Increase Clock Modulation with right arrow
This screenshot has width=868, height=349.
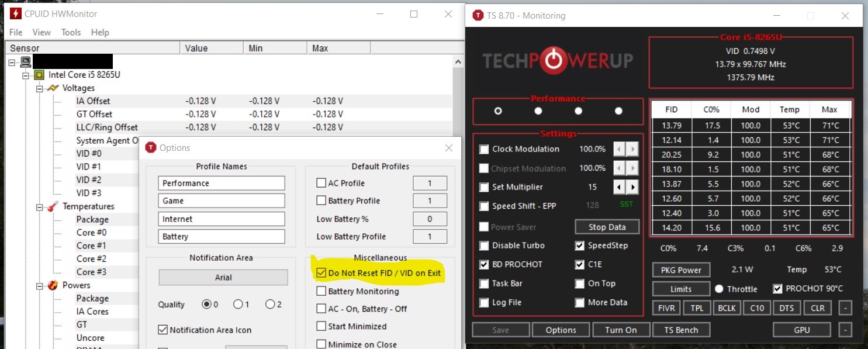[x=632, y=149]
